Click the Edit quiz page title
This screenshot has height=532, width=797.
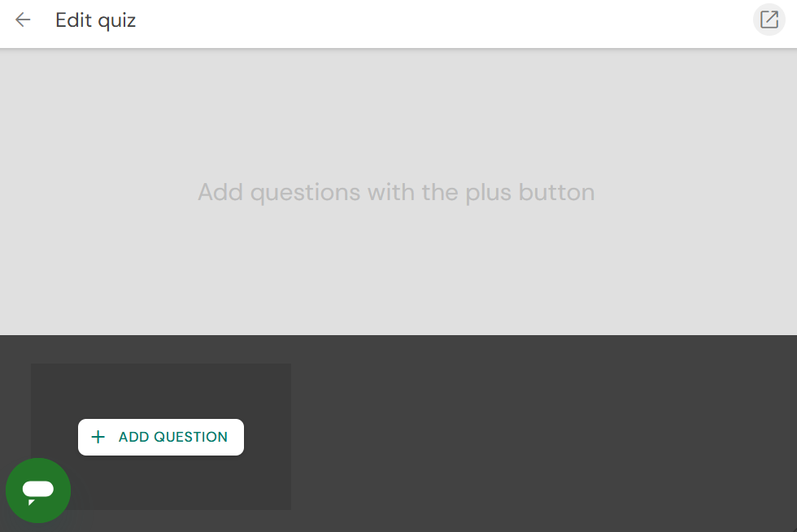(95, 20)
